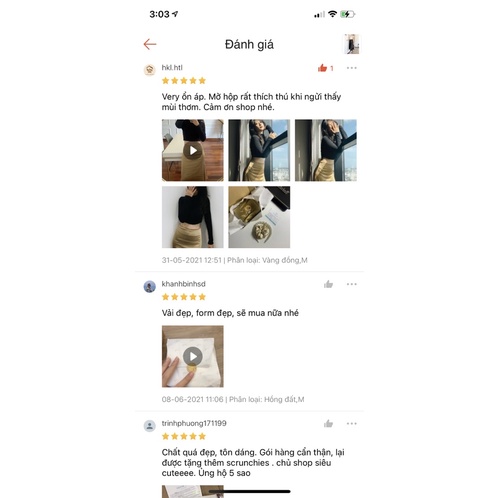Toggle like on khanhbinhsd's review

tap(328, 284)
